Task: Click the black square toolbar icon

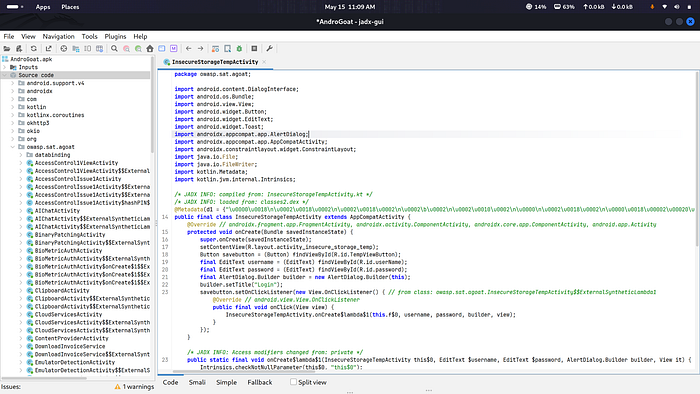Action: 254,49
